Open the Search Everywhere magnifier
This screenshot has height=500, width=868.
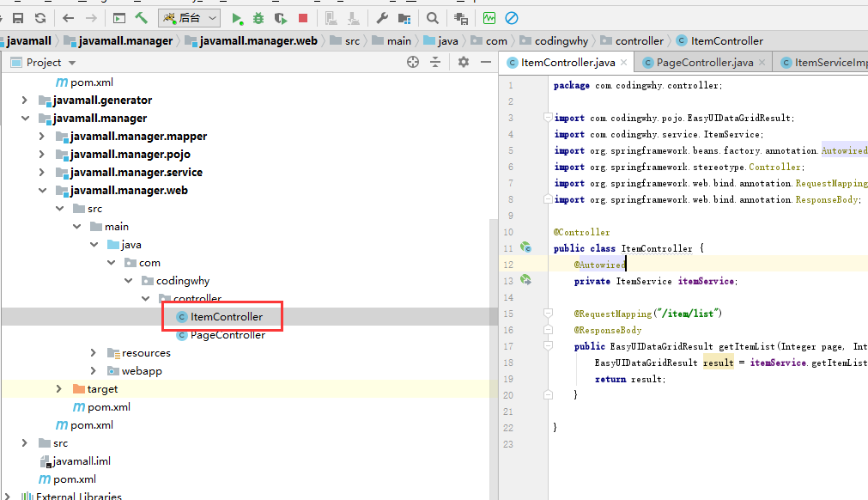pyautogui.click(x=433, y=17)
